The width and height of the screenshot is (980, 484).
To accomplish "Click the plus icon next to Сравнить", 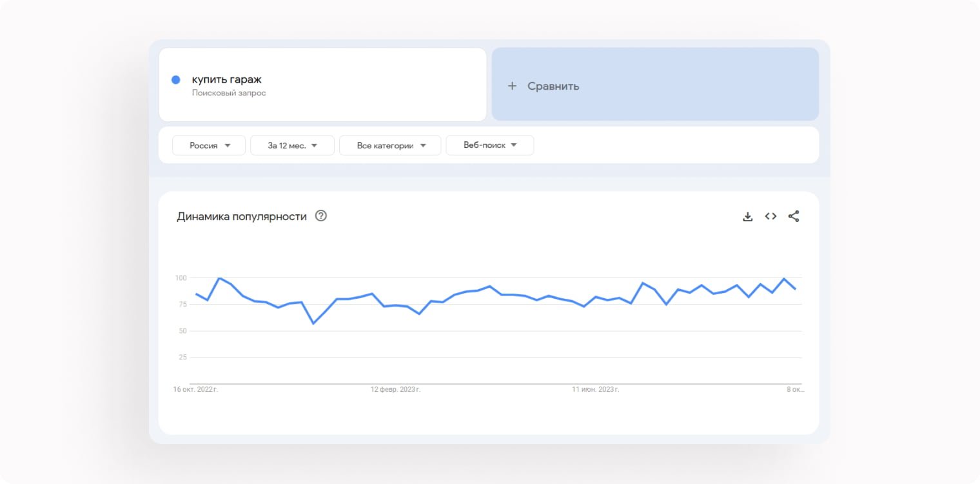I will coord(513,86).
